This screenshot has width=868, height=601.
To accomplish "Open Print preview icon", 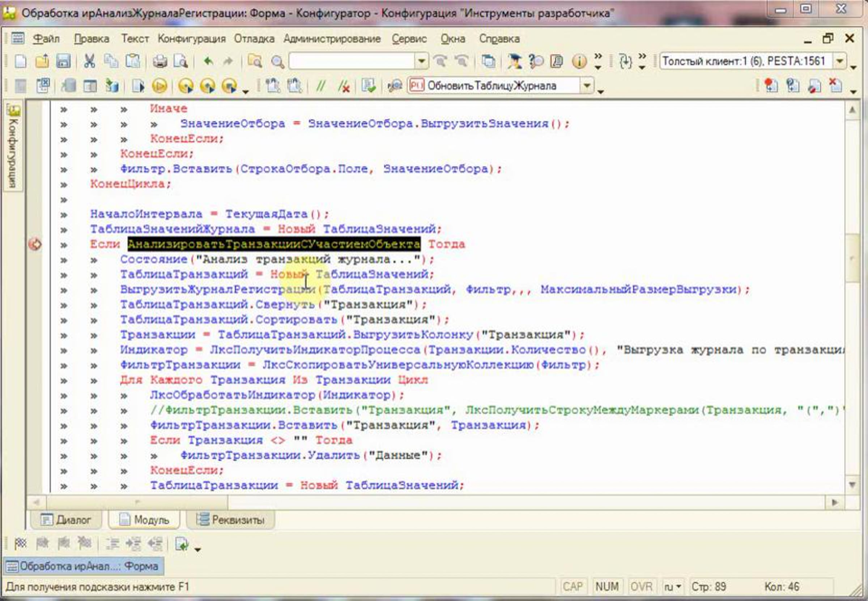I will pos(180,61).
